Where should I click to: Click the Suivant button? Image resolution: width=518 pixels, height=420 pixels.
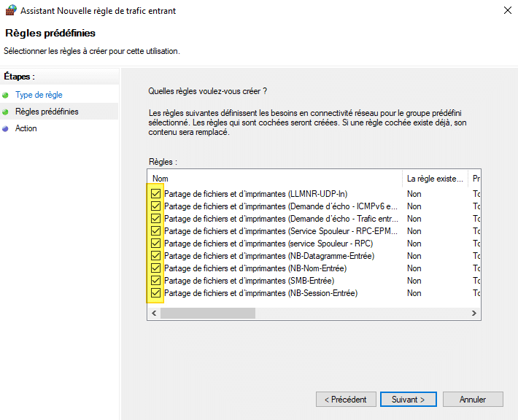click(408, 400)
